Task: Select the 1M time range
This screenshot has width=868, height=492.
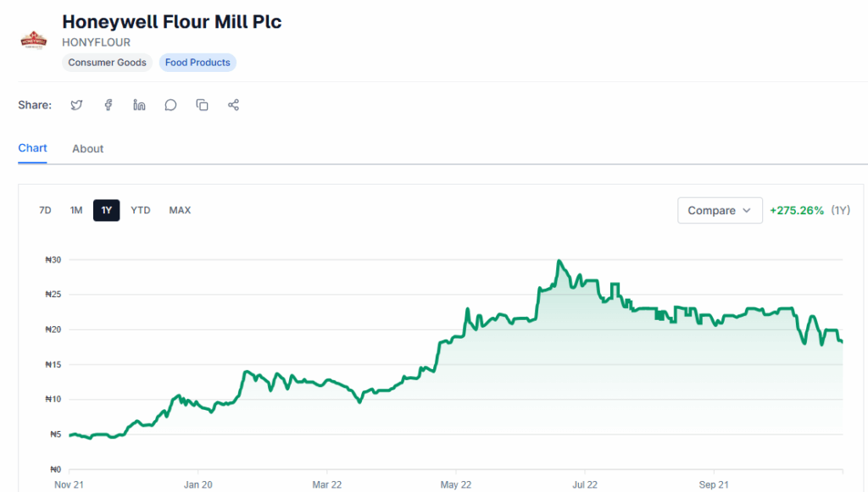Action: pos(75,210)
